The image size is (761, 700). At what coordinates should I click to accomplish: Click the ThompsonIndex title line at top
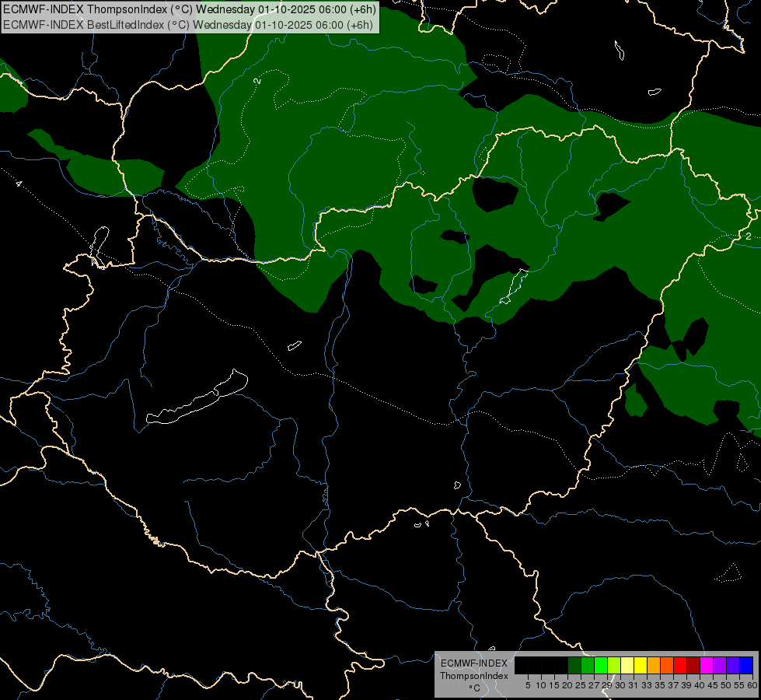tap(190, 9)
